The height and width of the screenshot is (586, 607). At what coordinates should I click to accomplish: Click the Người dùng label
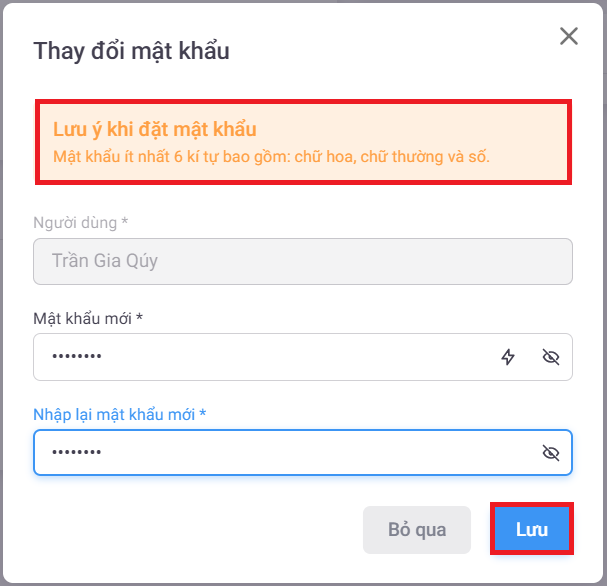coord(81,222)
